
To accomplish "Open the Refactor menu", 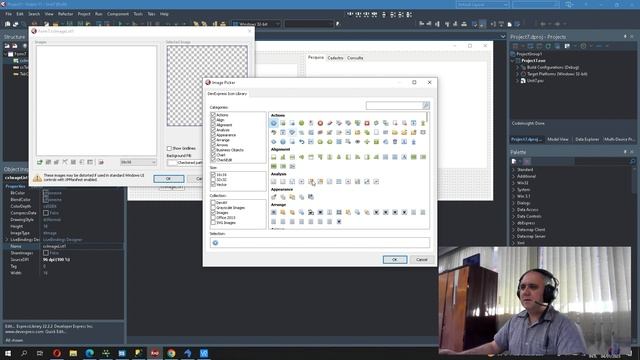I will (65, 14).
